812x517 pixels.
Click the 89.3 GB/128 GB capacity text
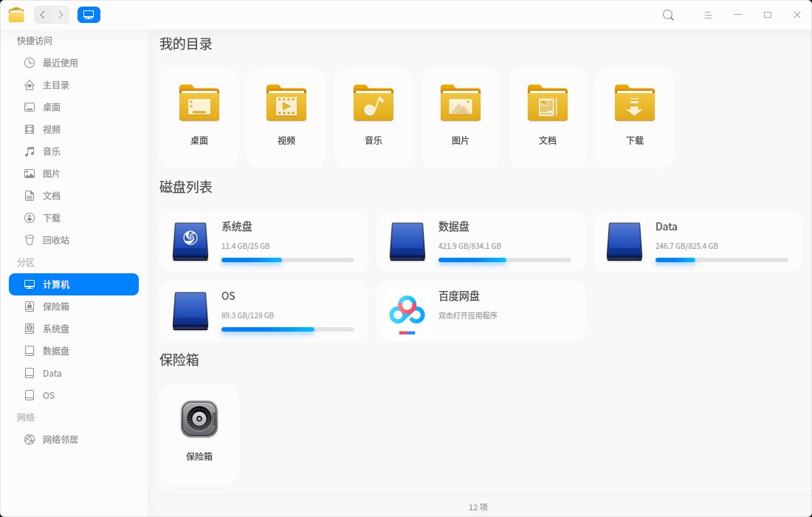(x=247, y=315)
